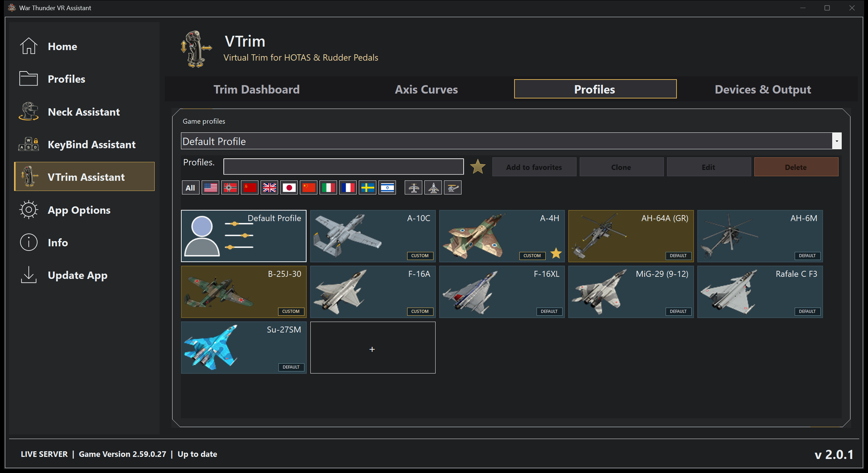Select the MiG-29 (9-12) profile card
Image resolution: width=868 pixels, height=473 pixels.
(x=631, y=292)
